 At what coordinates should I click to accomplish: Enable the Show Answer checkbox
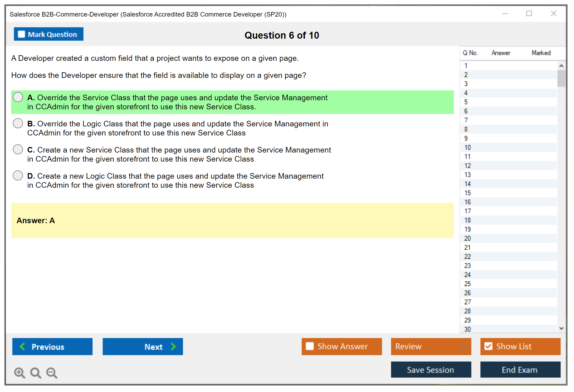point(310,346)
